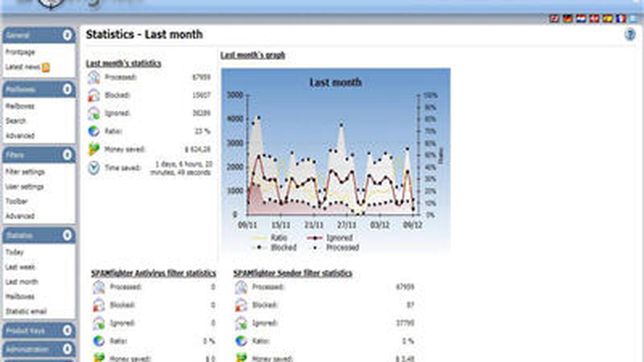644x362 pixels.
Task: Select the Spanish flag language icon
Action: [607, 19]
